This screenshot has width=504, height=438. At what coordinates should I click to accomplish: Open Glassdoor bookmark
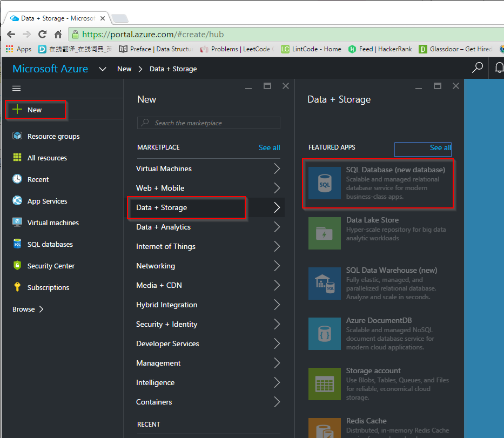point(455,49)
